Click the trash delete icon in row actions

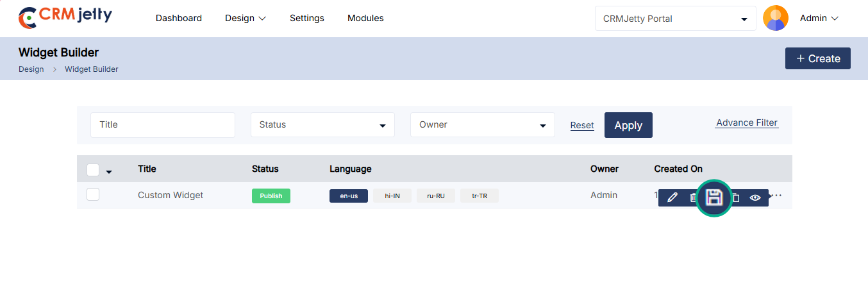(x=692, y=198)
